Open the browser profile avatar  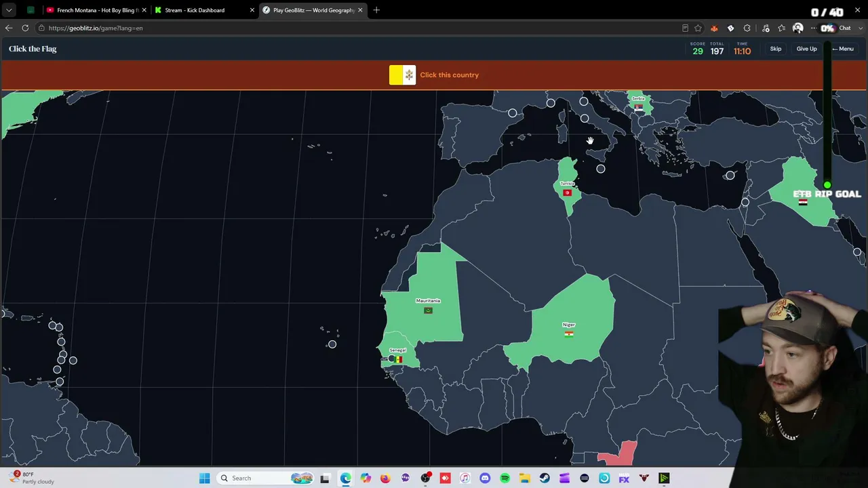click(x=798, y=28)
